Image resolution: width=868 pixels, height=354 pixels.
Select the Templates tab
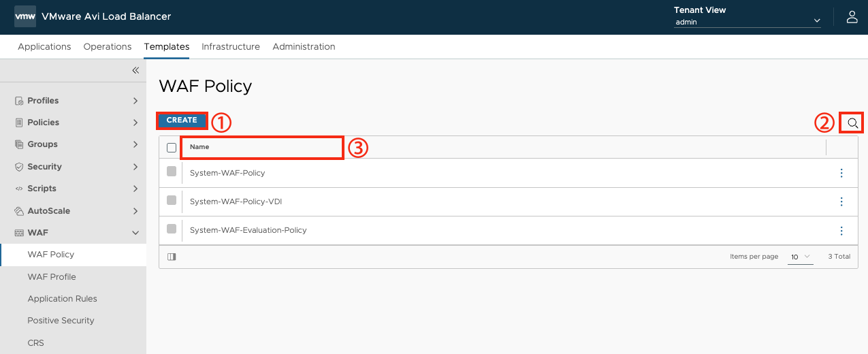pos(167,47)
